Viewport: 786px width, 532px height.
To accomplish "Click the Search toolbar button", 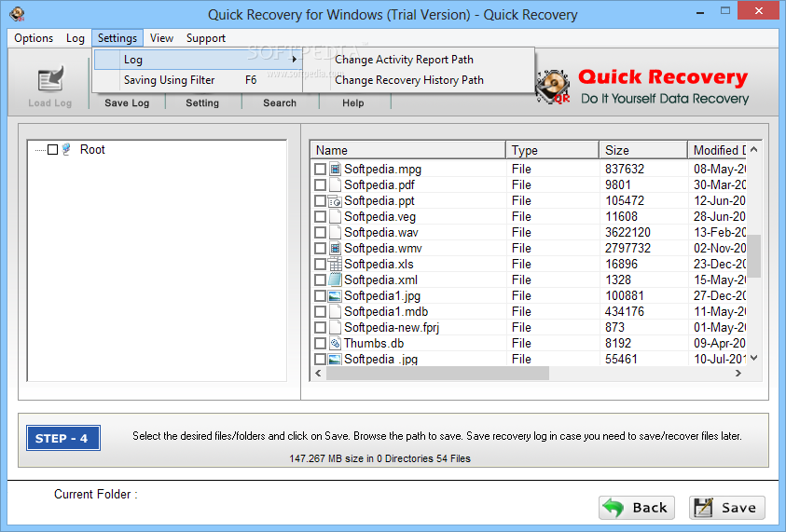I will (x=280, y=102).
